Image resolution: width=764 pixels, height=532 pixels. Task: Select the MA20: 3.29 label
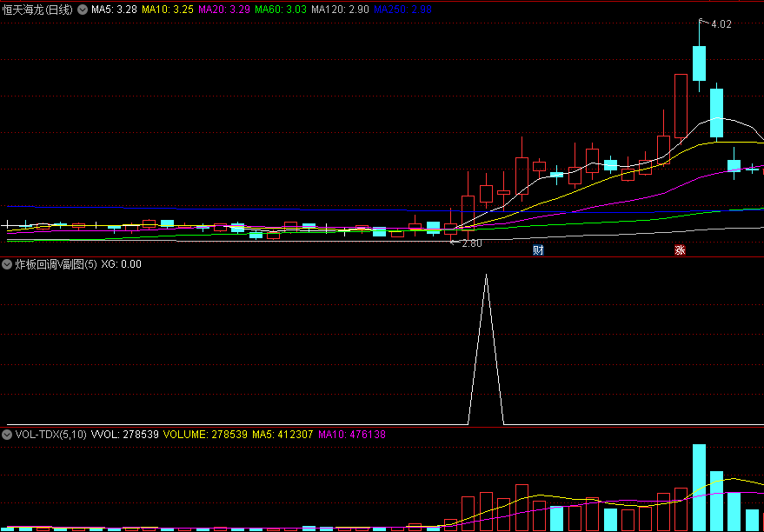pos(224,10)
